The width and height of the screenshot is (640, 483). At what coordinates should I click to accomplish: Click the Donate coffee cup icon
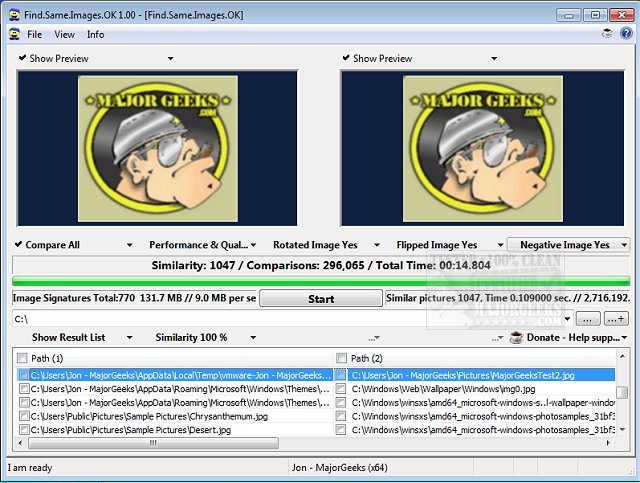[516, 338]
